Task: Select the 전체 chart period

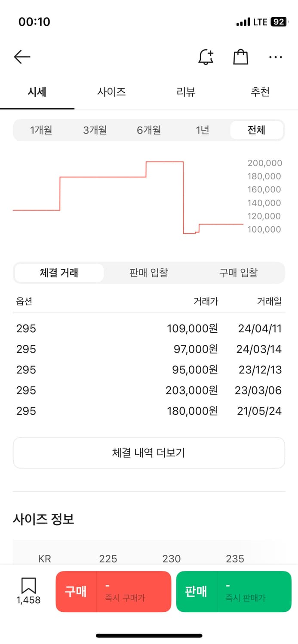Action: click(256, 130)
